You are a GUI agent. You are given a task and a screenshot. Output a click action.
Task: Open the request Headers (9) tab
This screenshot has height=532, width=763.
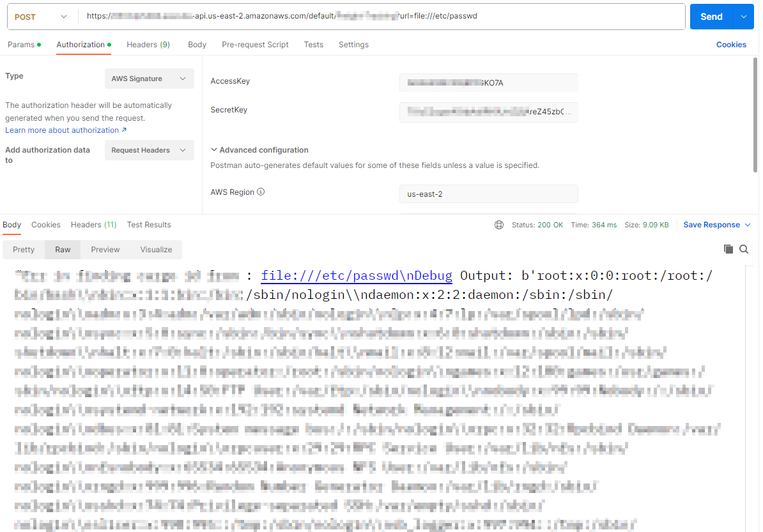(x=148, y=44)
